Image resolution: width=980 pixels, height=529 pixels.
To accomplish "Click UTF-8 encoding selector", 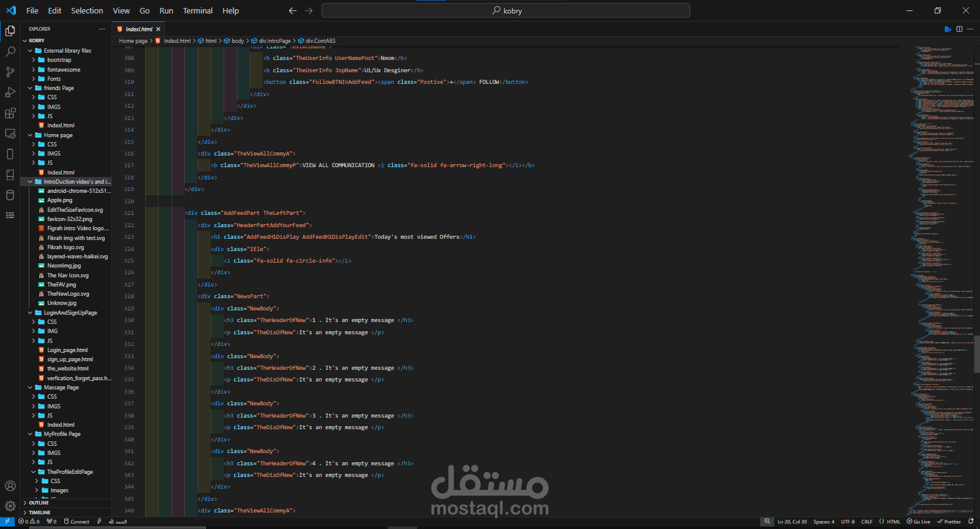I will [x=848, y=522].
